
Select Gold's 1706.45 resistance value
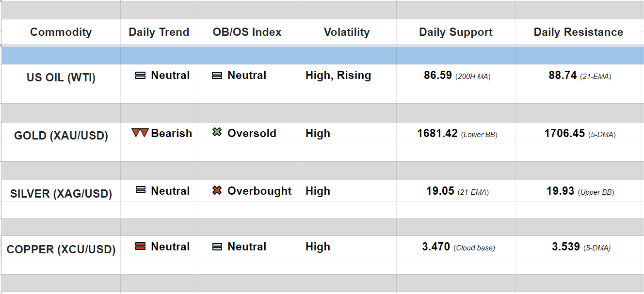pos(564,133)
